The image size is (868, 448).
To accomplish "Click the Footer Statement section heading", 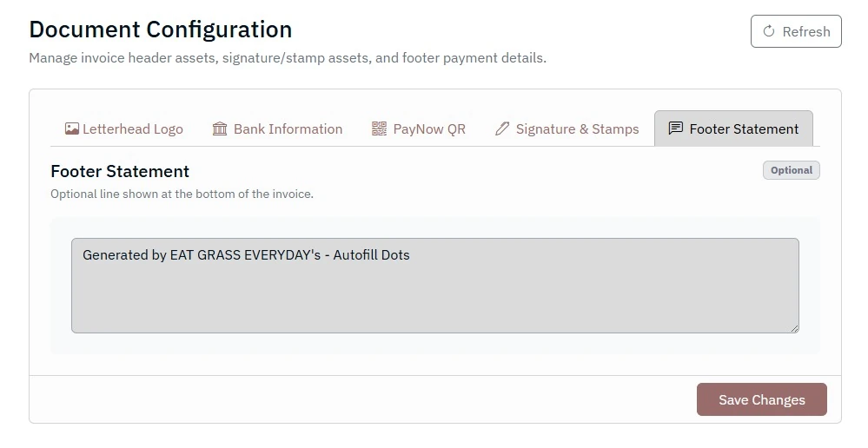I will coord(120,171).
